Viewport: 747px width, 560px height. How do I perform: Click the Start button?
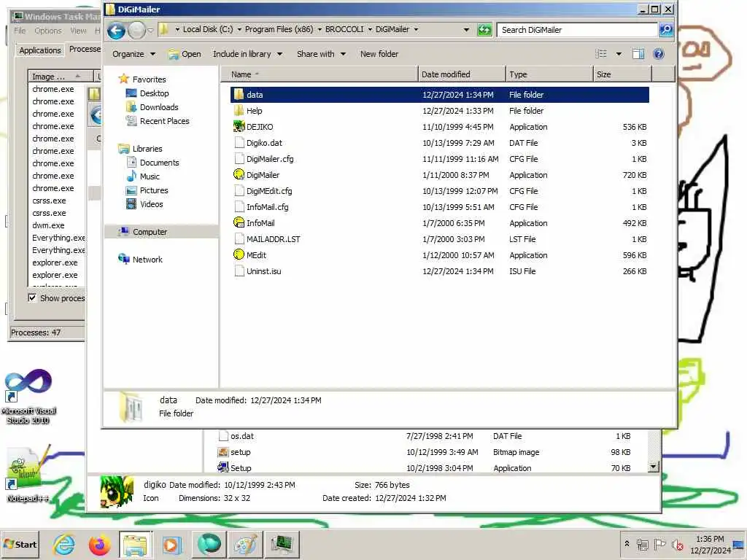[20, 544]
